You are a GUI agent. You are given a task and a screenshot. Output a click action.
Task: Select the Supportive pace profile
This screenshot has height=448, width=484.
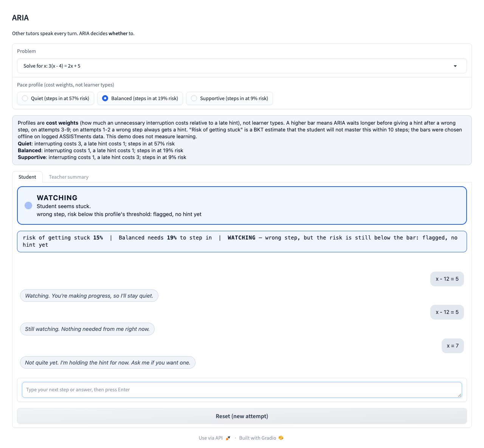coord(230,98)
